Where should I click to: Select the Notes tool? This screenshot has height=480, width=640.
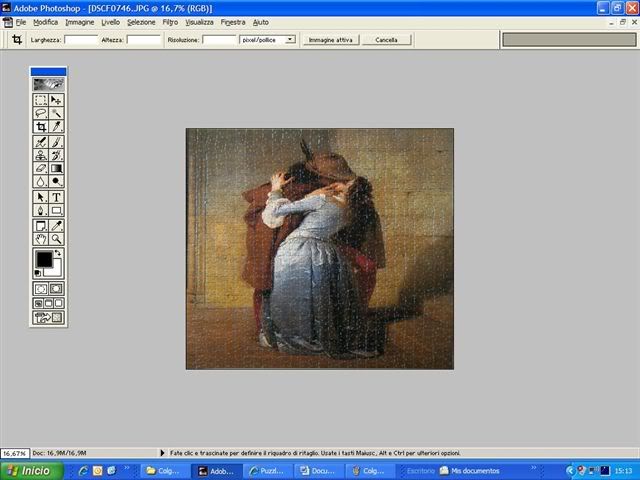tap(40, 226)
